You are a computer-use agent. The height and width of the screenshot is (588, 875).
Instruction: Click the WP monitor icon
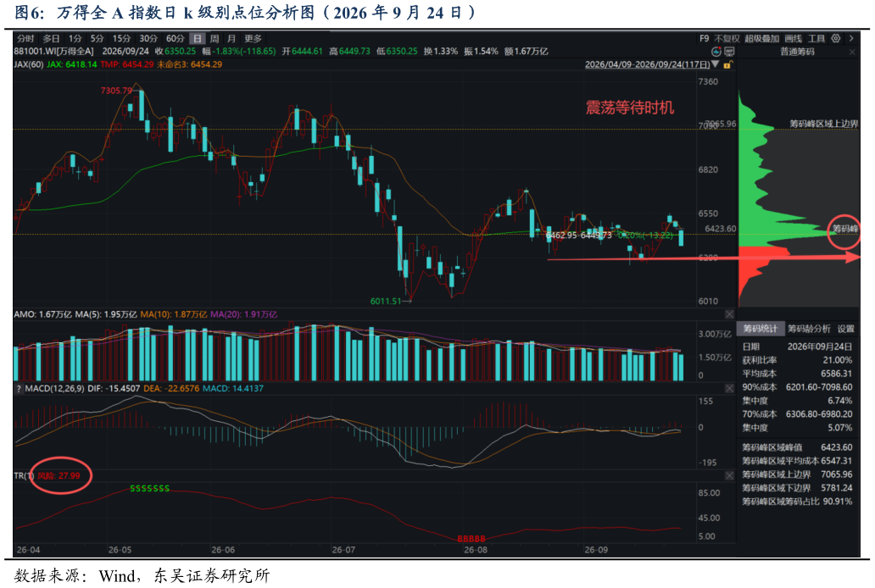pyautogui.click(x=729, y=52)
